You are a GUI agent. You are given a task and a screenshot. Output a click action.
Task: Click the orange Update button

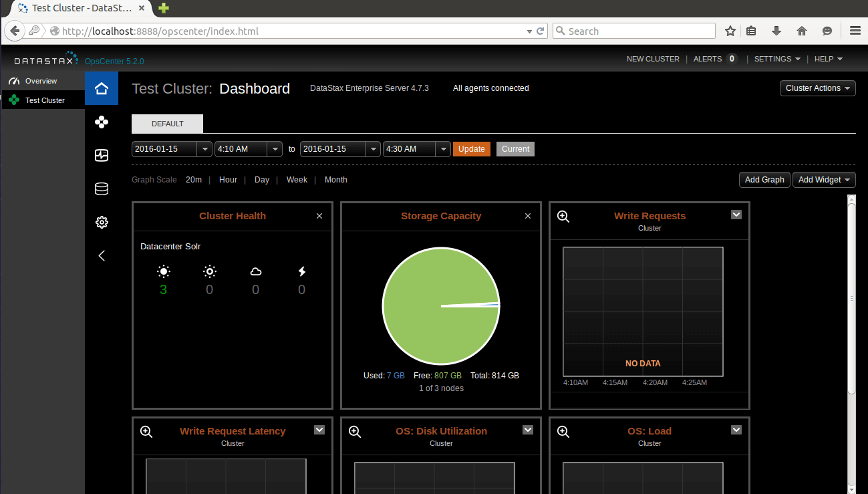pyautogui.click(x=471, y=149)
